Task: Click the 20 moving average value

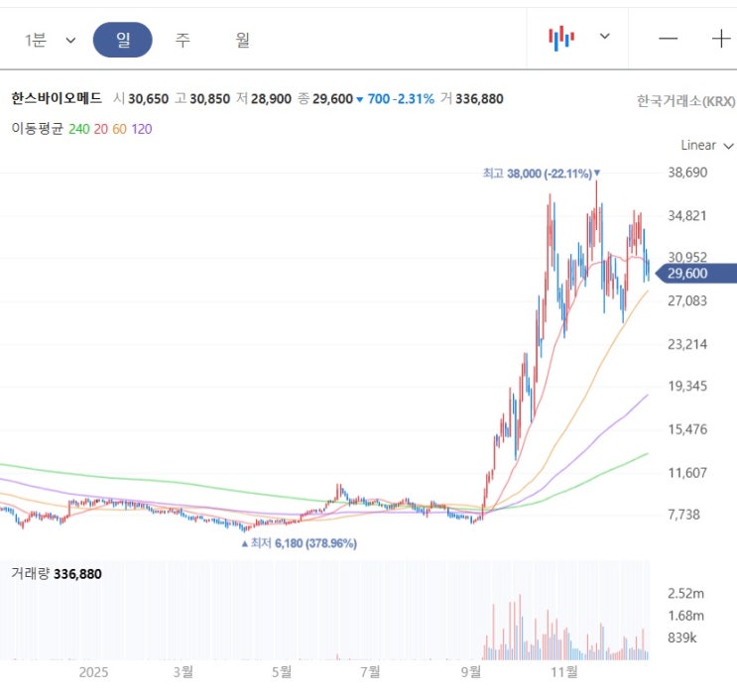Action: tap(100, 129)
